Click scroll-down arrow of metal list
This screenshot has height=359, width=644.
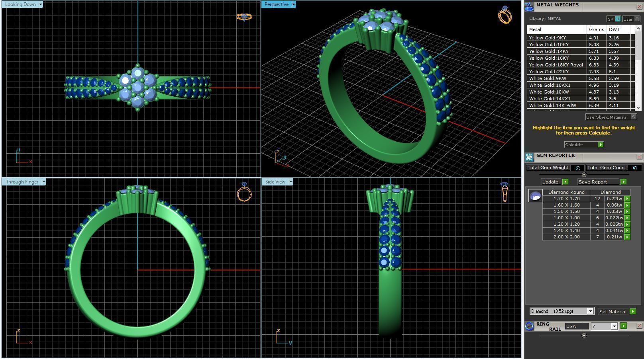pyautogui.click(x=638, y=107)
